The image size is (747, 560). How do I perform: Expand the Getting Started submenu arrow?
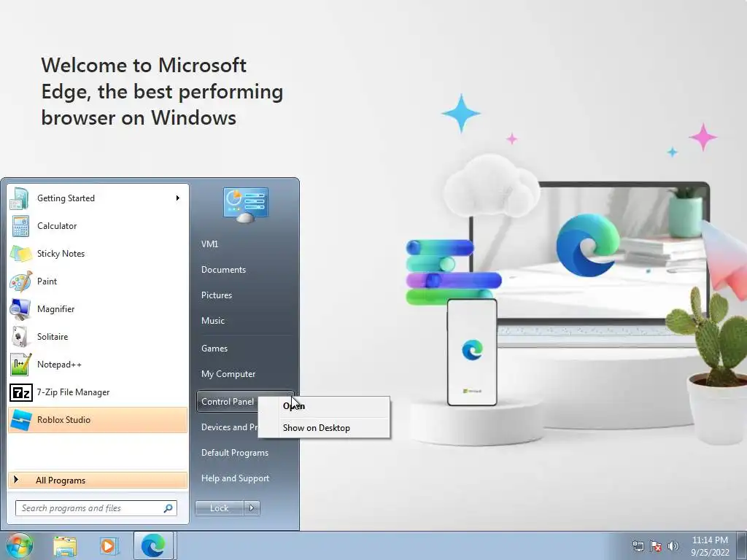pyautogui.click(x=178, y=198)
